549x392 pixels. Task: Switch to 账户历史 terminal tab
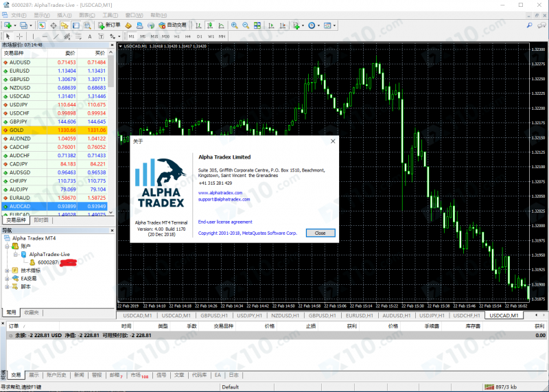click(56, 375)
